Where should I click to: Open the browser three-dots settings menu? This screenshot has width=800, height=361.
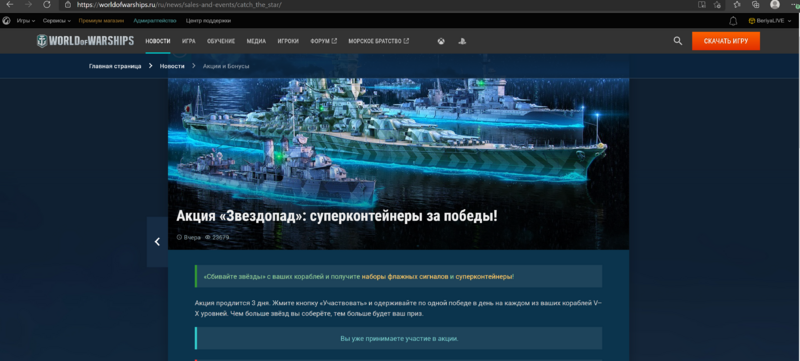[794, 4]
